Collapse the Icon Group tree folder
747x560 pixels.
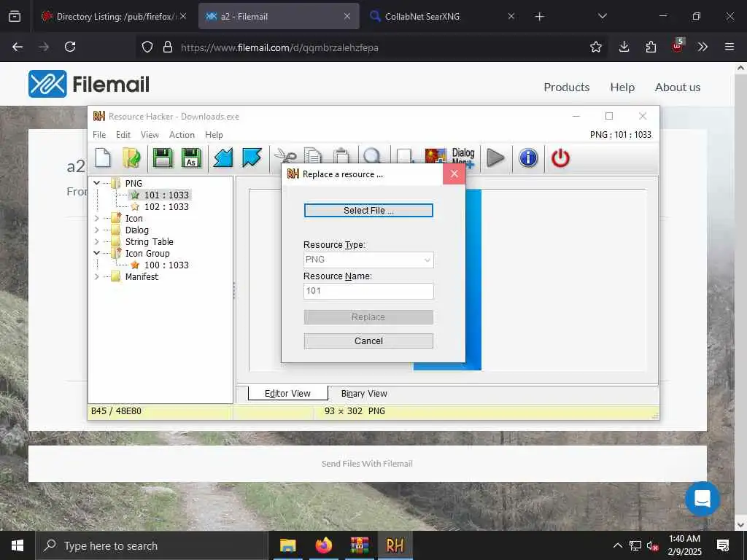(97, 253)
